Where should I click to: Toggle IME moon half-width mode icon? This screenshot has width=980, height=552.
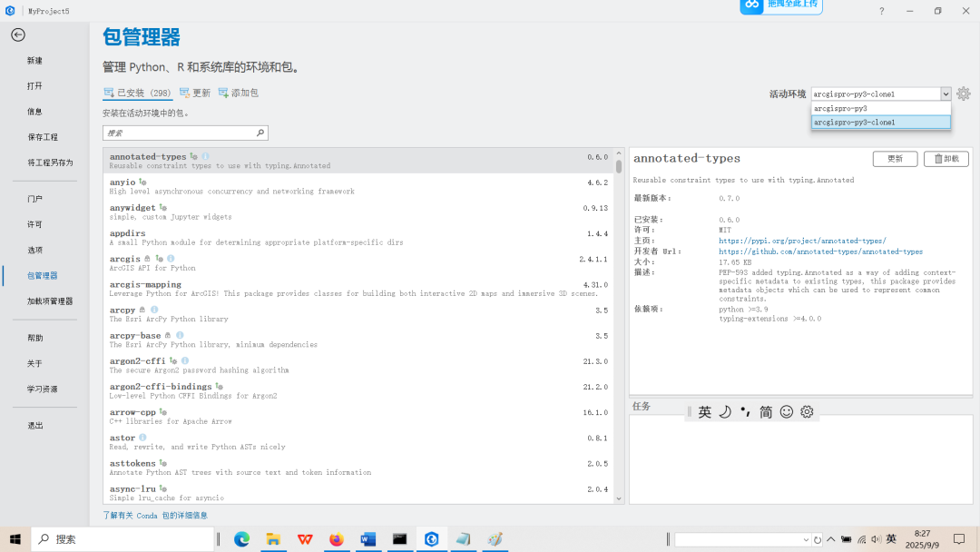point(725,411)
